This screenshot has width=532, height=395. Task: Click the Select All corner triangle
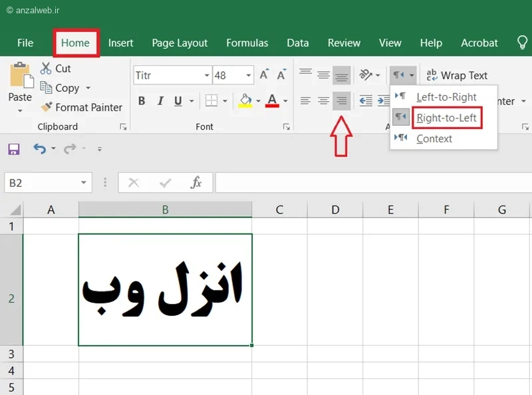coord(15,209)
